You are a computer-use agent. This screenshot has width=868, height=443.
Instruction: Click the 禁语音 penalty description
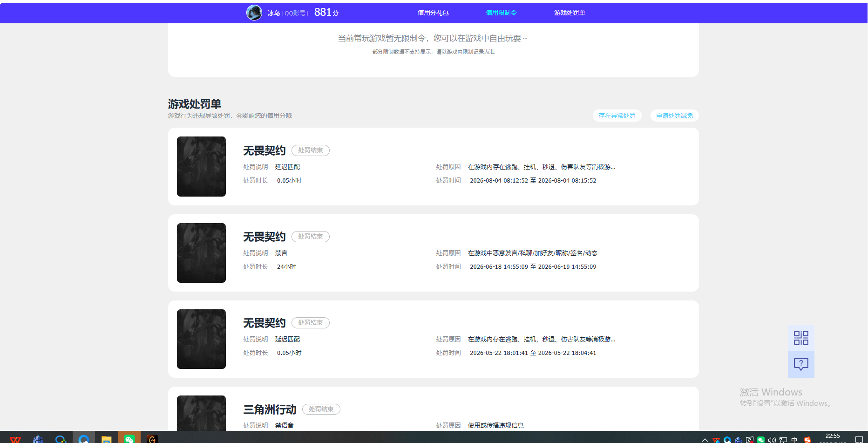pyautogui.click(x=284, y=425)
